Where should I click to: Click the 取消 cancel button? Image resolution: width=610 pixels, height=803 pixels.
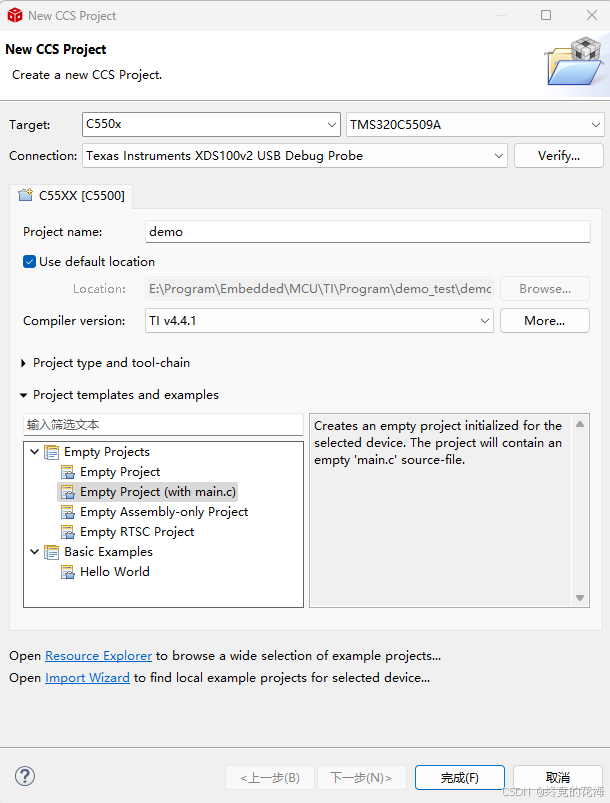[x=558, y=778]
